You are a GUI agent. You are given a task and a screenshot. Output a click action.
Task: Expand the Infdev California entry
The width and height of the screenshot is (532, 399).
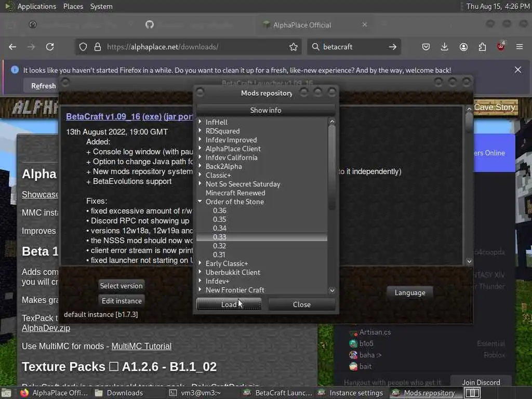click(200, 157)
